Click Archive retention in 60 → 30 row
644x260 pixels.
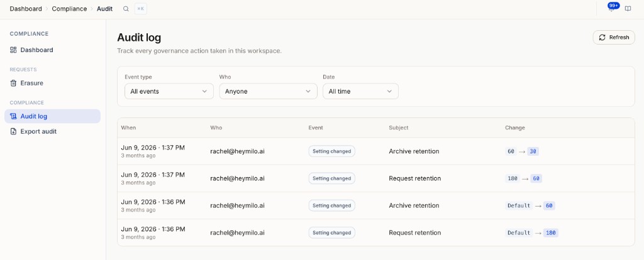pos(414,151)
